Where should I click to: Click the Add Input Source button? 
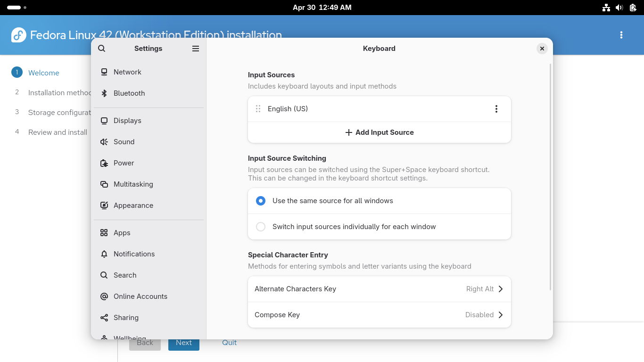379,132
